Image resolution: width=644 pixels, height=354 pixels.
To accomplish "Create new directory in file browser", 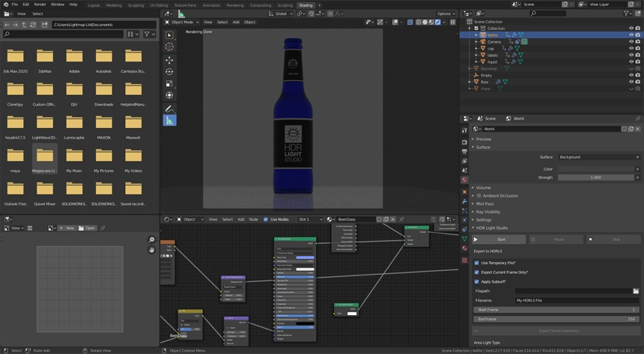I will [x=44, y=25].
